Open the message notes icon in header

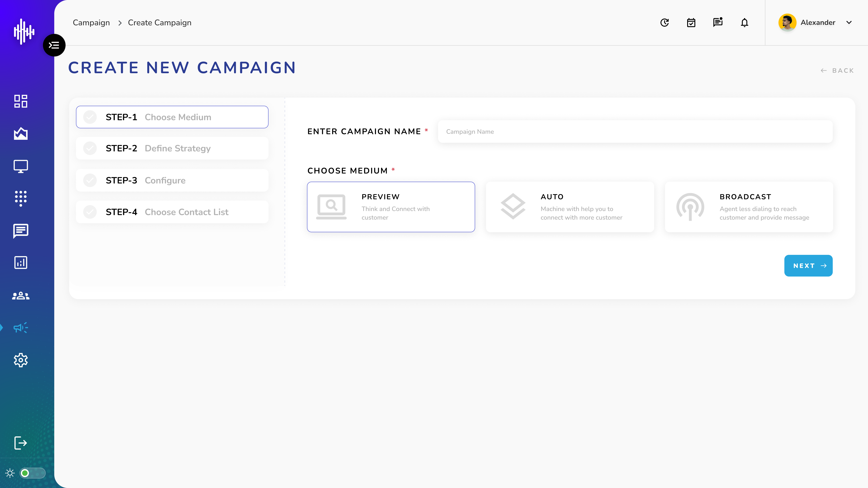tap(718, 22)
